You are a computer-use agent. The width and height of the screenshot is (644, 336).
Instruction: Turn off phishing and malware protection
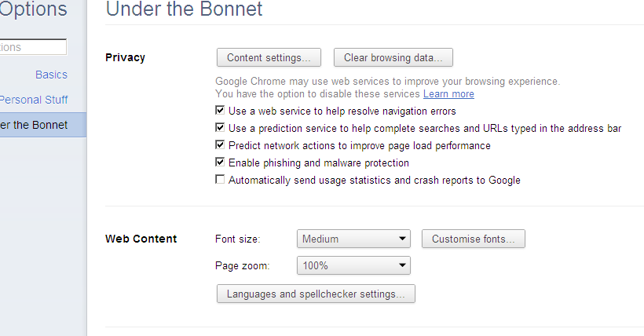click(x=221, y=163)
